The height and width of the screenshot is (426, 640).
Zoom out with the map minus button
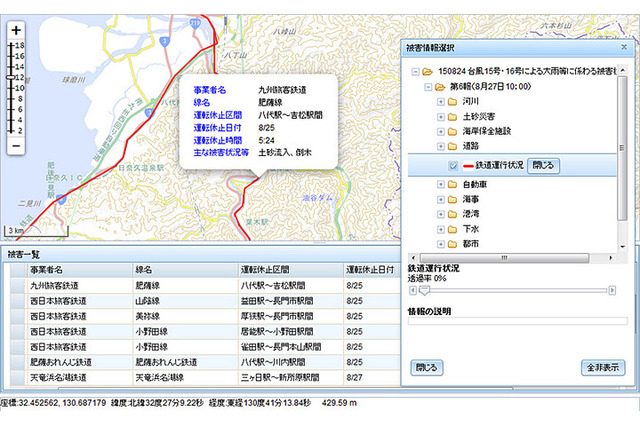tap(16, 146)
